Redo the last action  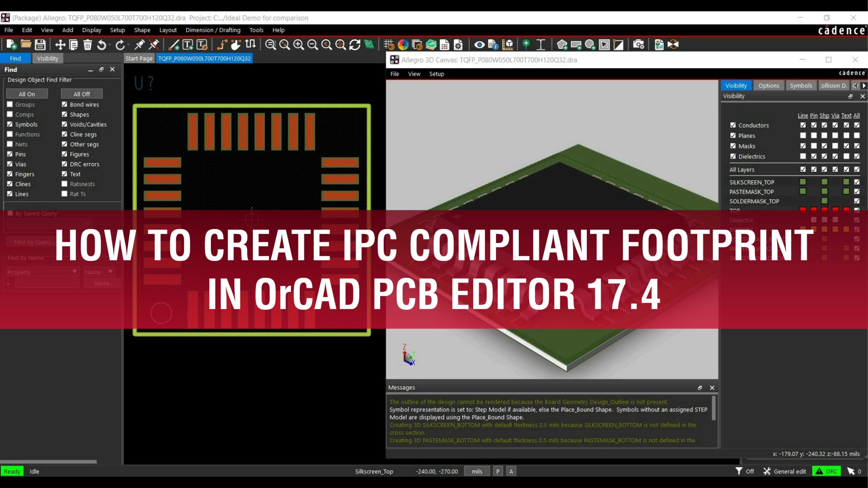120,44
